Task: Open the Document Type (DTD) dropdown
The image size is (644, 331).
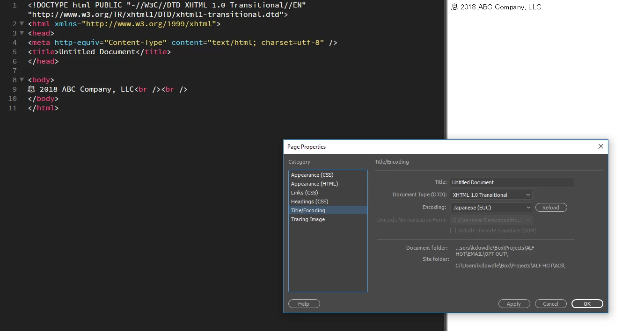Action: point(491,195)
